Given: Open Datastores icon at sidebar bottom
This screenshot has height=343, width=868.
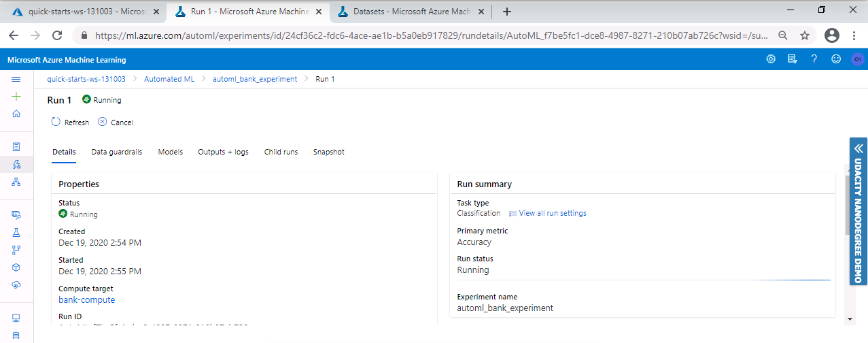Looking at the screenshot, I should (x=16, y=336).
